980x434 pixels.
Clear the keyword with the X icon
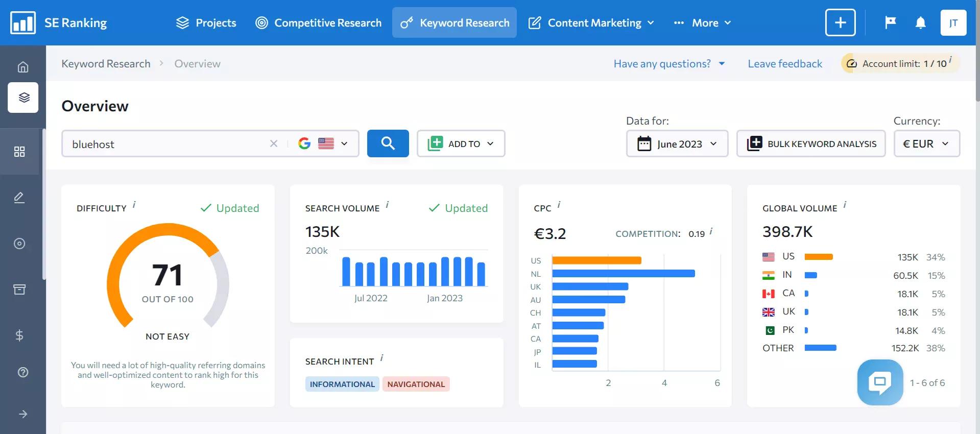coord(274,143)
